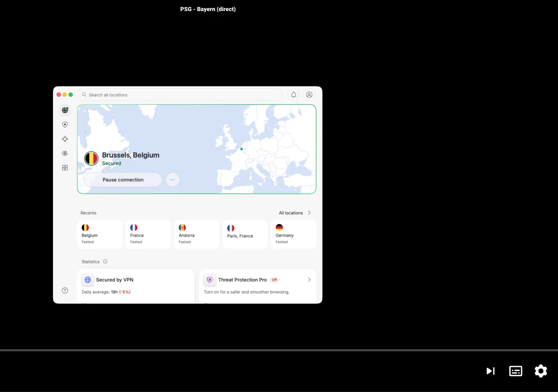Open the apps grid sidebar icon

65,168
